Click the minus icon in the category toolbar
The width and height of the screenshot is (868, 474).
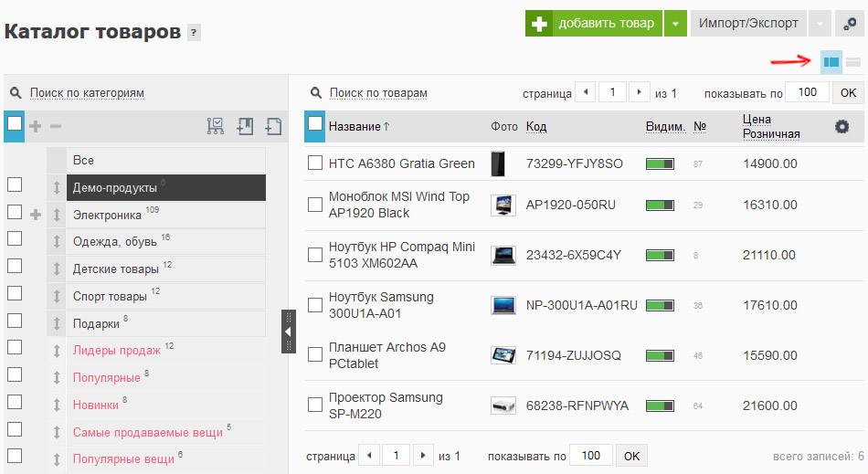click(56, 127)
